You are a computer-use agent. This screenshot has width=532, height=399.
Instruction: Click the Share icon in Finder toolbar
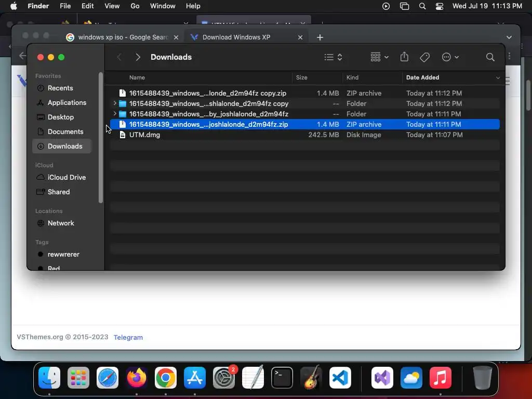pyautogui.click(x=404, y=57)
